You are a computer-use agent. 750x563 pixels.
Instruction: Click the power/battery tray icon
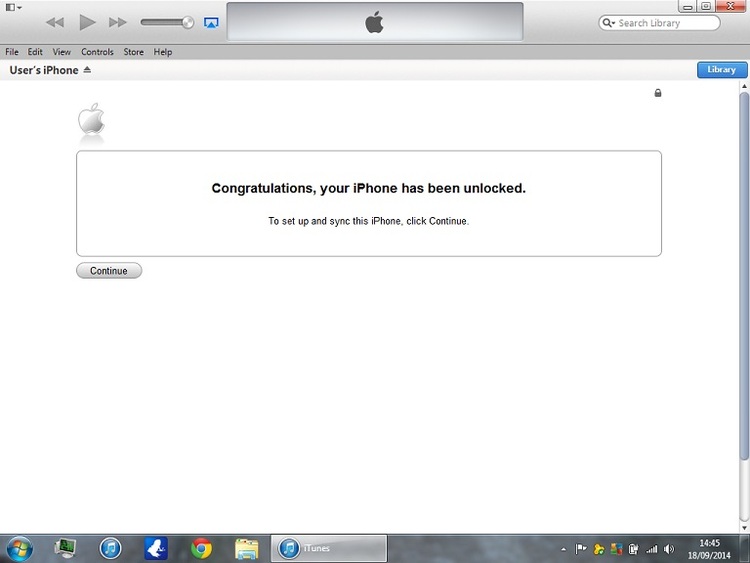tap(634, 549)
